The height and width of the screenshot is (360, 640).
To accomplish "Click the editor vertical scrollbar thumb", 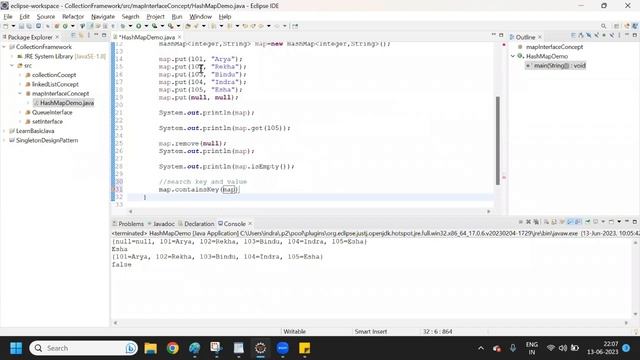I will tap(498, 140).
